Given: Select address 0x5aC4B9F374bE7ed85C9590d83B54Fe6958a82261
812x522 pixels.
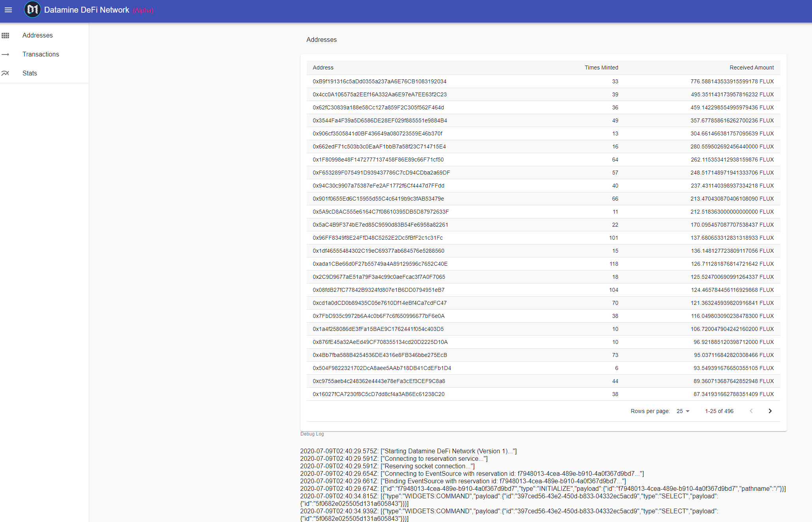Looking at the screenshot, I should tap(380, 225).
